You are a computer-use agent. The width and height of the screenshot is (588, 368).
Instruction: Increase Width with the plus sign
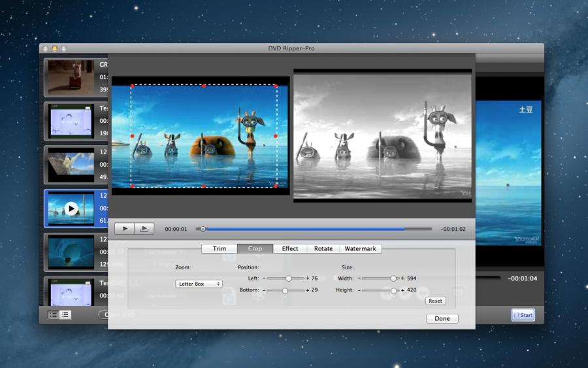[x=402, y=278]
